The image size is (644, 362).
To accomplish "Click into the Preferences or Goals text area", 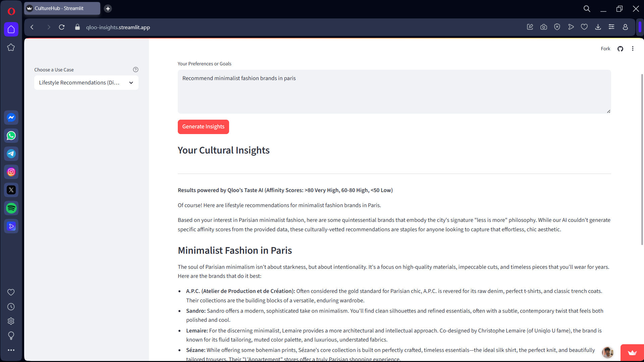I will coord(394,92).
